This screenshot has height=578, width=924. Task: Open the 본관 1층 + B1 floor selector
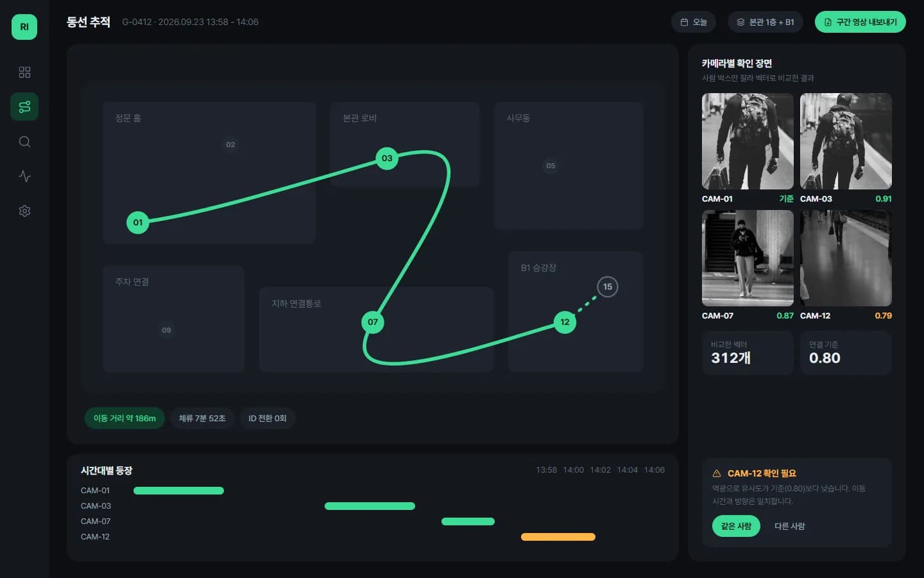tap(765, 22)
